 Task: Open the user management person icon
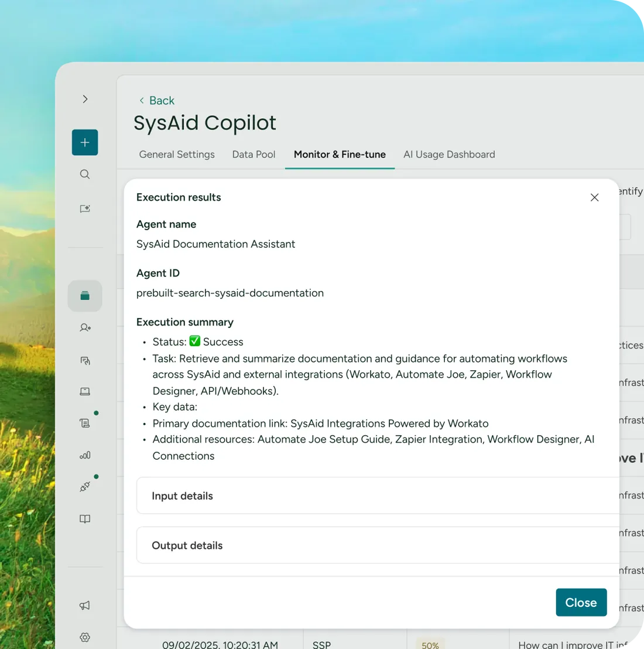tap(85, 328)
